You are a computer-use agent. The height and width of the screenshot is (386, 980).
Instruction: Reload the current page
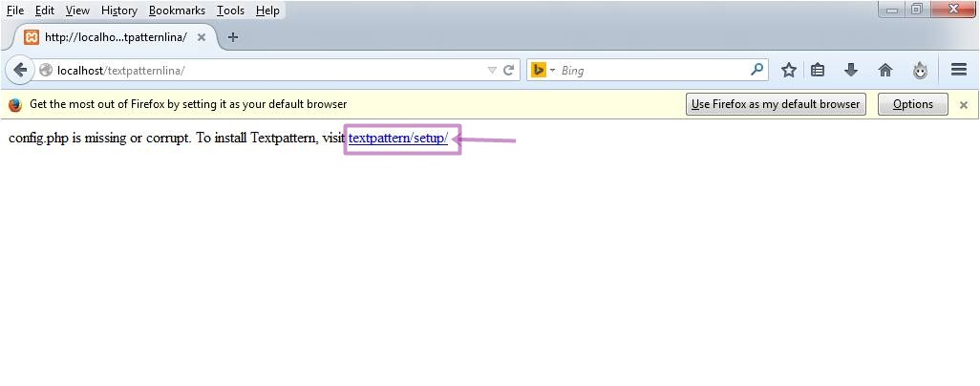509,70
